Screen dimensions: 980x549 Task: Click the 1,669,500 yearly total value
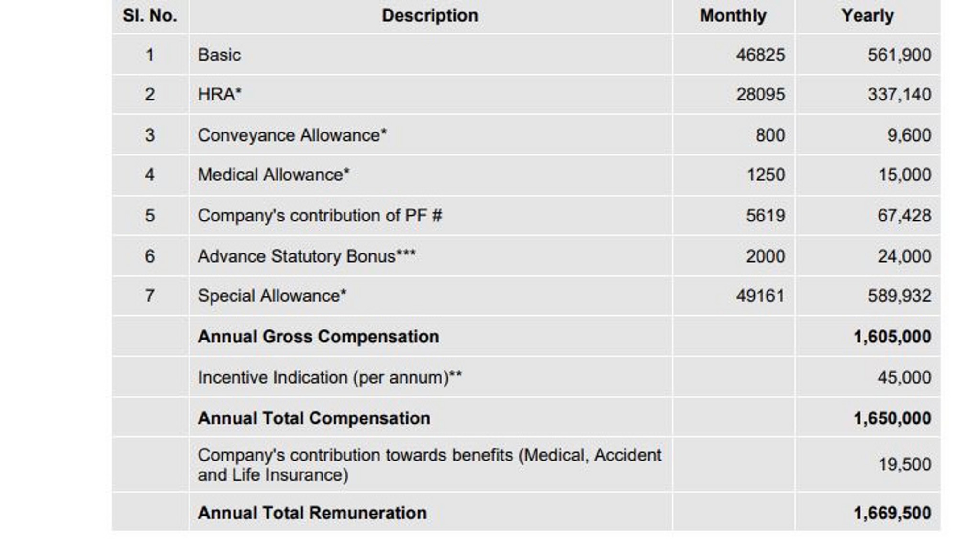(x=892, y=513)
